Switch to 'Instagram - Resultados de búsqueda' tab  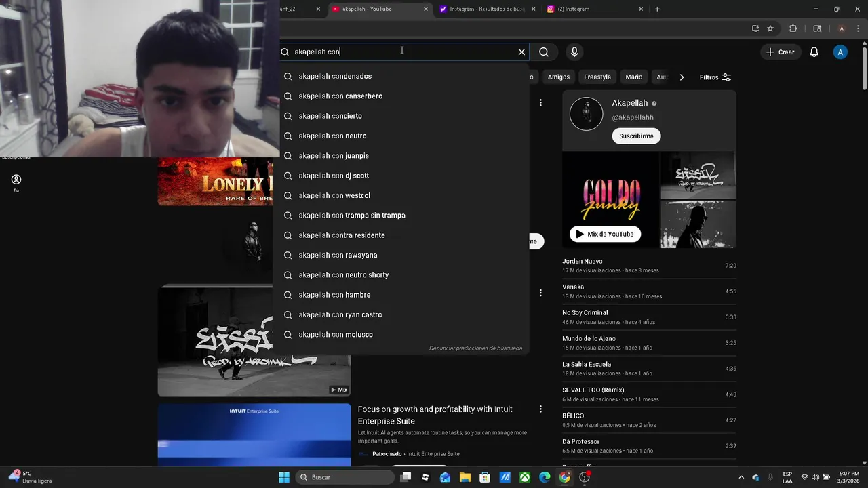click(x=487, y=9)
